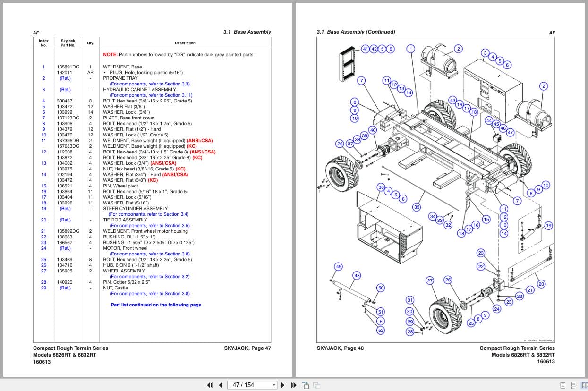The width and height of the screenshot is (588, 391).
Task: Click diagram callout 49
Action: tap(338, 267)
